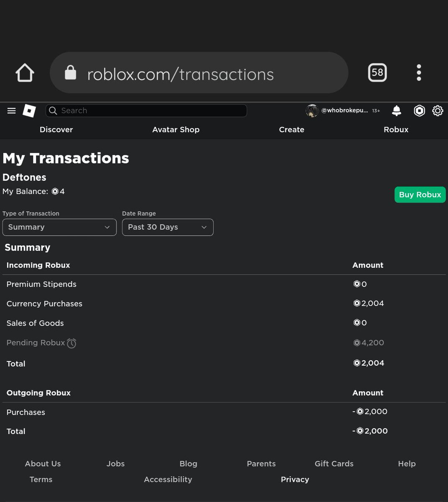
Task: Open the Parents footer link
Action: 261,464
